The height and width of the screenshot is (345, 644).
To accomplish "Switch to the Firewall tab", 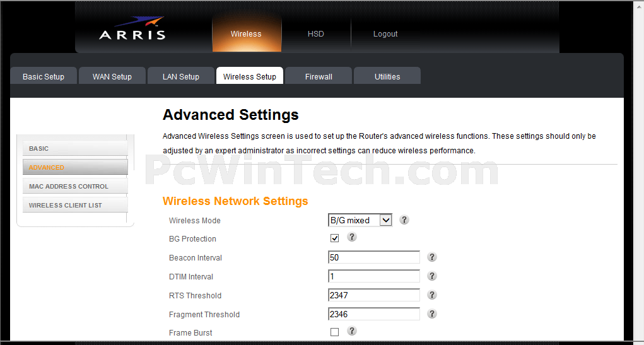I will 319,76.
